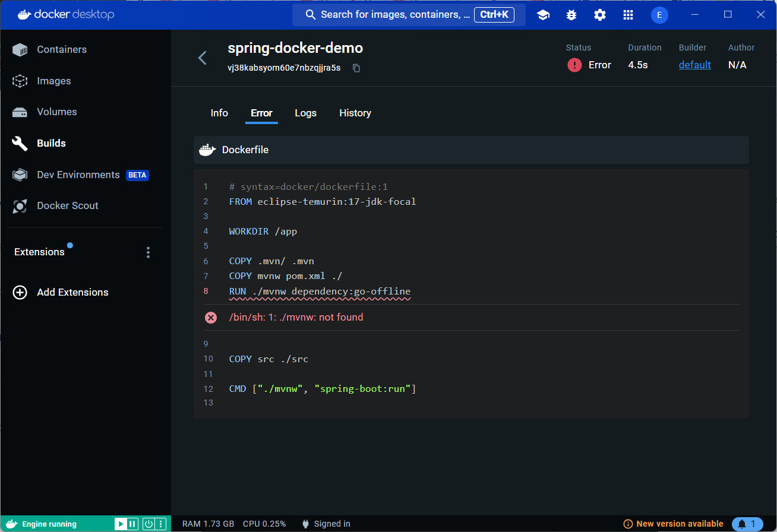
Task: Open Images from the sidebar
Action: click(53, 81)
